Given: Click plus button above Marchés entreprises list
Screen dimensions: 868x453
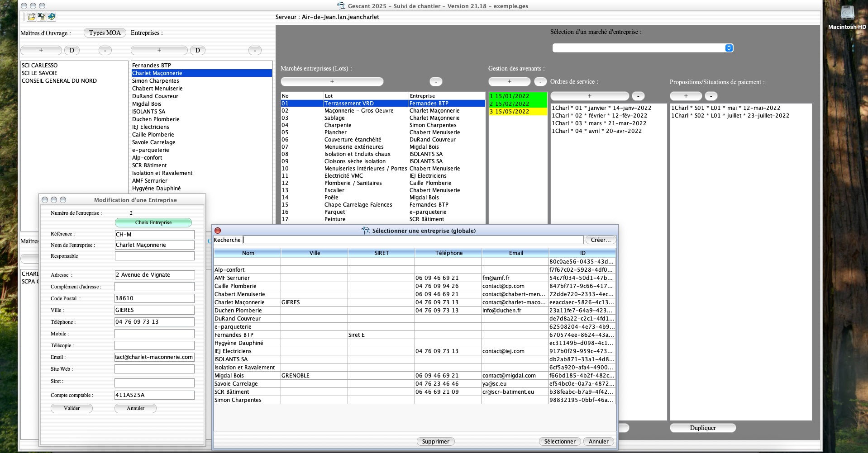Looking at the screenshot, I should pyautogui.click(x=332, y=81).
